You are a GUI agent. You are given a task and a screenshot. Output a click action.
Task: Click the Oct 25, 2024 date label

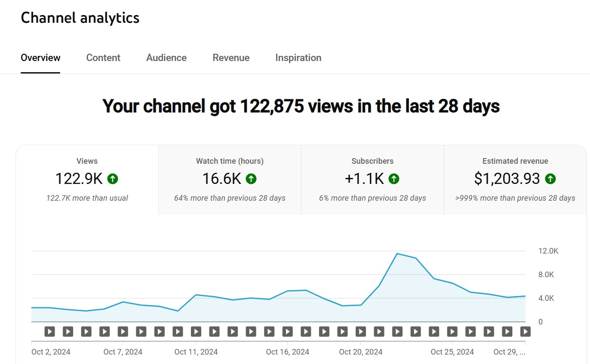click(x=452, y=352)
